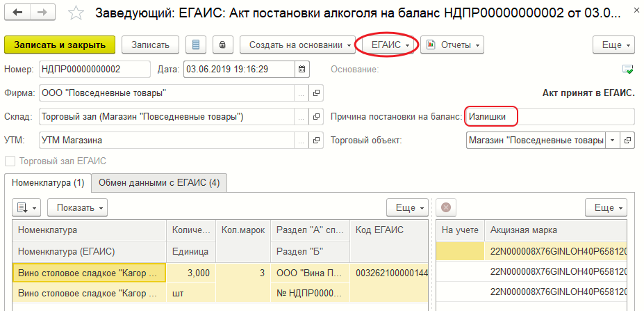Click the document postings icon in toolbar
The width and height of the screenshot is (644, 311).
[x=196, y=45]
